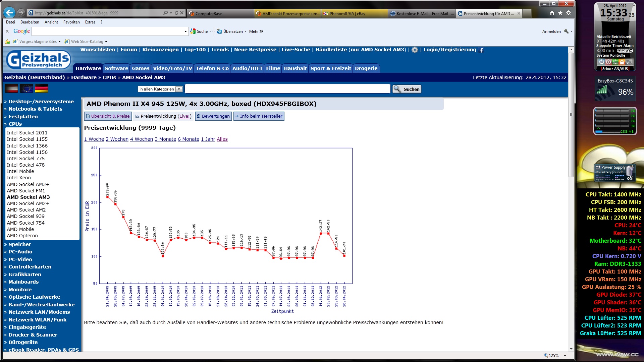Screen dimensions: 644x362
Task: Switch to the Software category tab
Action: 116,68
